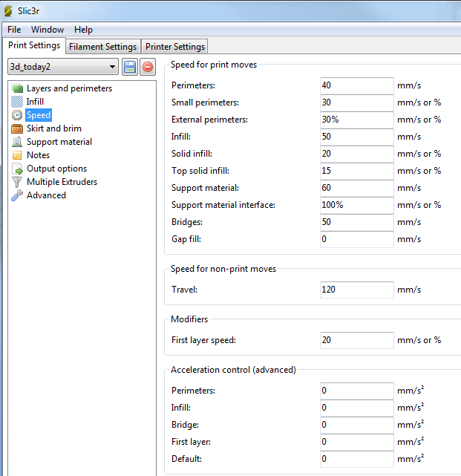Image resolution: width=461 pixels, height=476 pixels.
Task: Click the Support material speed field showing 60
Action: click(x=357, y=188)
